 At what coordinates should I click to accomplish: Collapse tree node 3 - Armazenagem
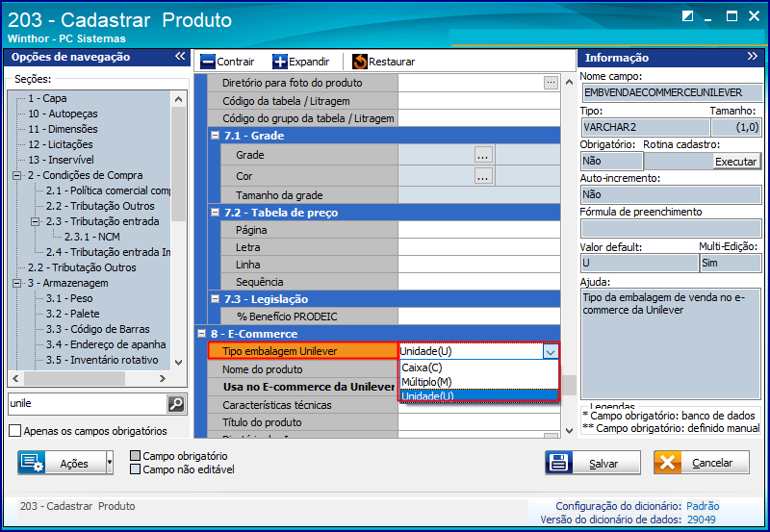pyautogui.click(x=16, y=283)
